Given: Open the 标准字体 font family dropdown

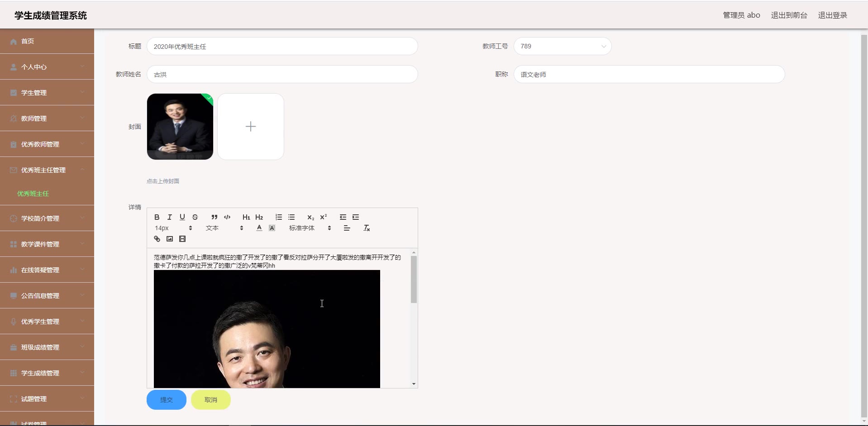Looking at the screenshot, I should click(x=310, y=228).
